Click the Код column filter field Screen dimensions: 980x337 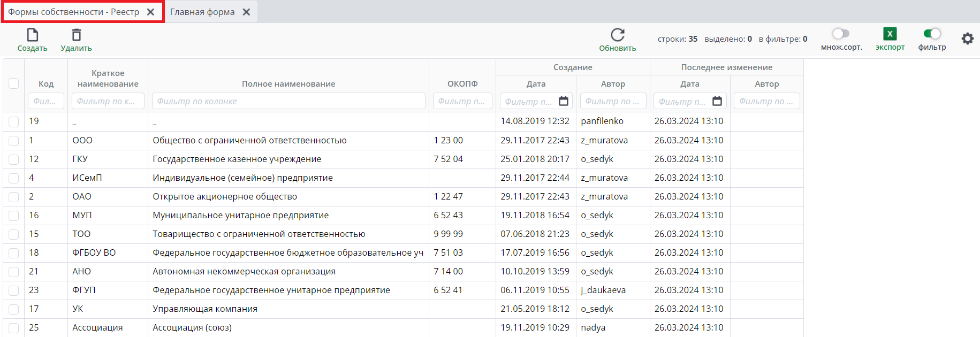click(45, 101)
